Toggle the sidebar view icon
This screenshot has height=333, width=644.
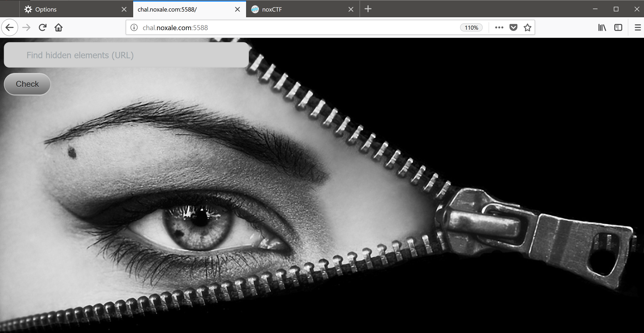pos(618,27)
